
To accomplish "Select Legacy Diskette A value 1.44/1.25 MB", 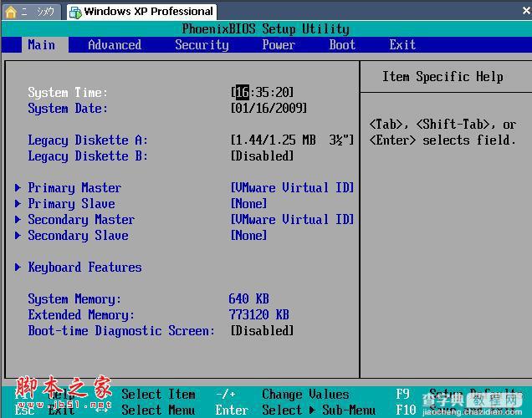I will tap(292, 140).
